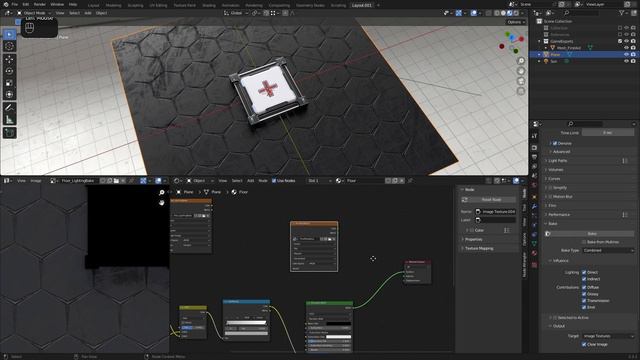640x360 pixels.
Task: Open the Texture properties checker tab
Action: click(534, 265)
